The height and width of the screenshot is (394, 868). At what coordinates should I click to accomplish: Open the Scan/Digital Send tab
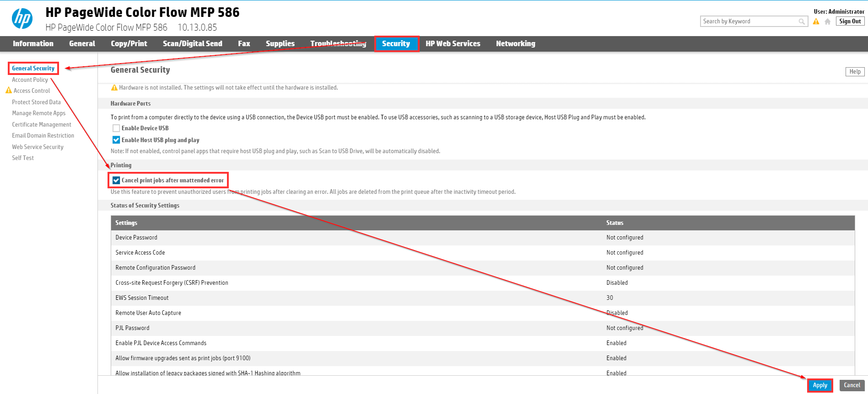pyautogui.click(x=192, y=44)
